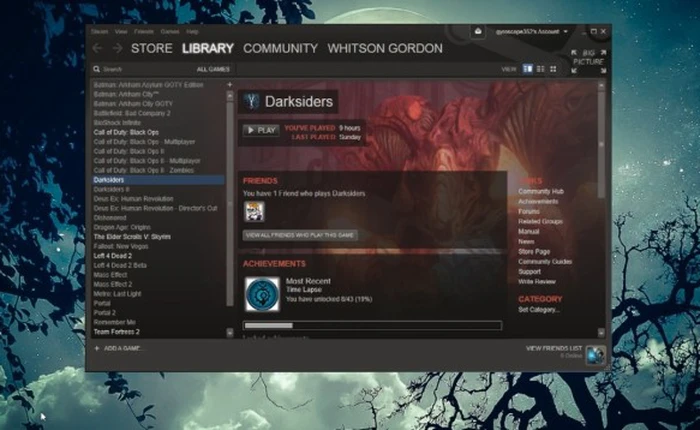
Task: Click the Darksiders game logo icon
Action: coord(251,101)
